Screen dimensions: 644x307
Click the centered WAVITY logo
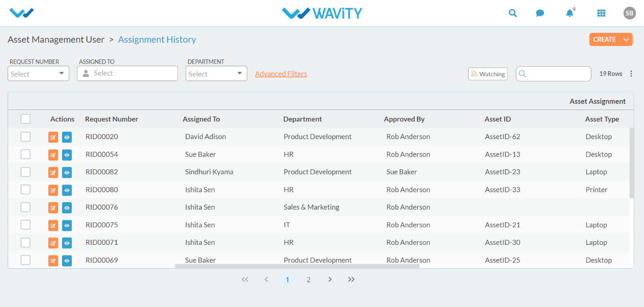tap(322, 13)
